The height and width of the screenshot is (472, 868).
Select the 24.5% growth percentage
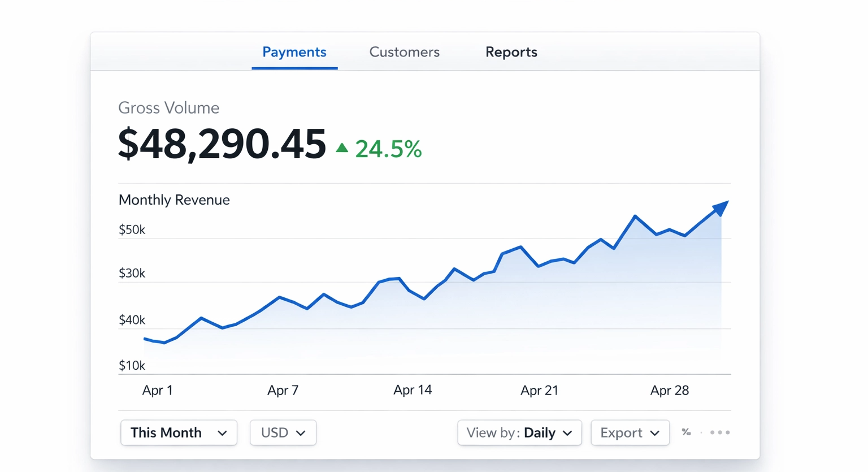pos(388,149)
